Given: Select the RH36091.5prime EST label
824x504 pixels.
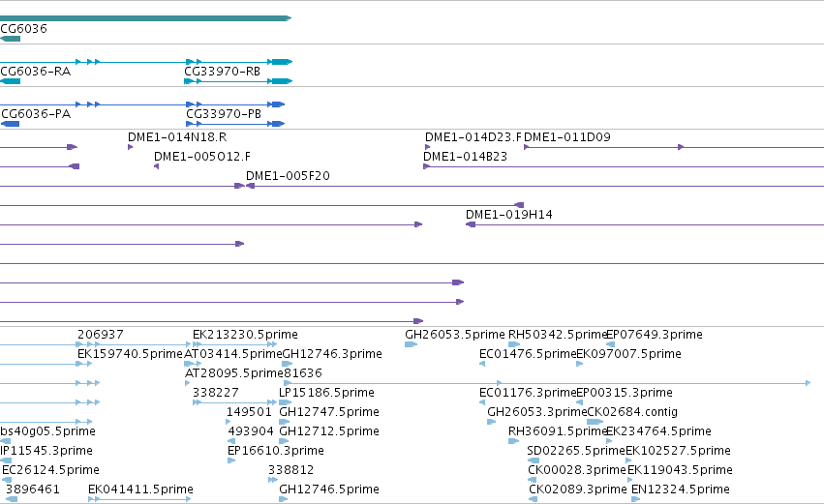Looking at the screenshot, I should click(x=558, y=431).
